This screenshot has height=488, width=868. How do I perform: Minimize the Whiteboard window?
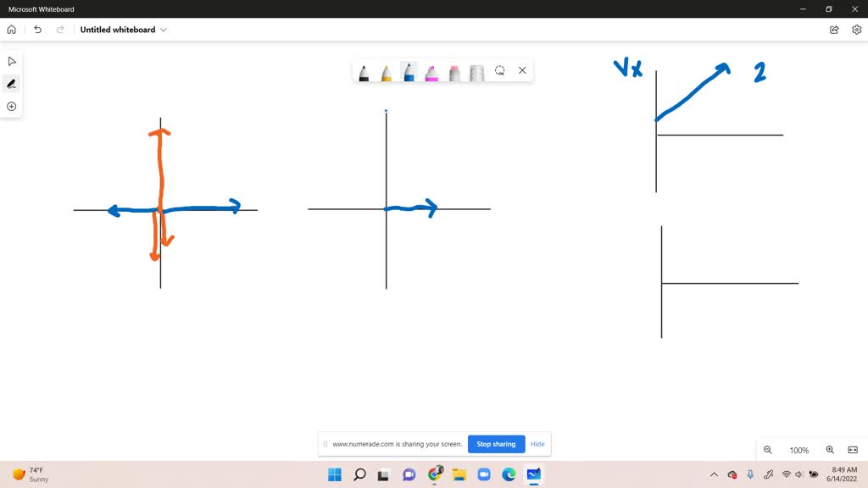[803, 8]
